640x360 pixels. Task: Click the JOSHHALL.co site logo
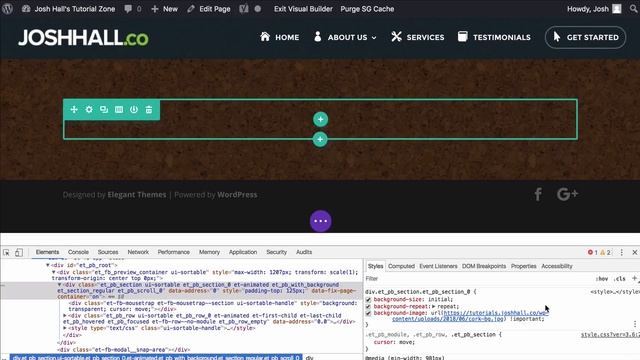click(83, 38)
